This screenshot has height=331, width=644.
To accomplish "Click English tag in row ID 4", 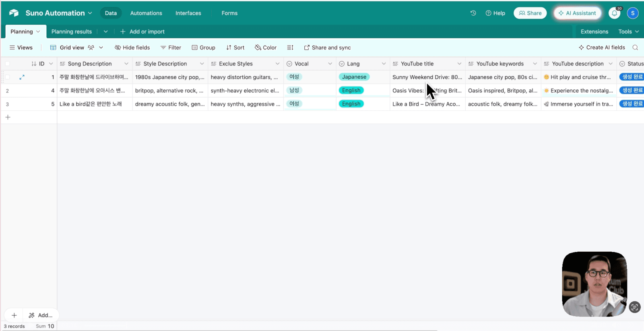I will pyautogui.click(x=351, y=90).
